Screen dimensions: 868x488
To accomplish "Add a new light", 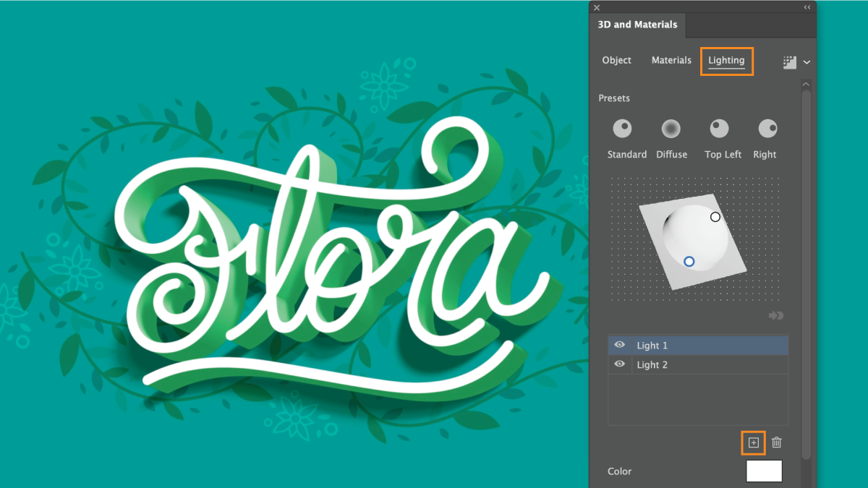I will click(x=754, y=442).
